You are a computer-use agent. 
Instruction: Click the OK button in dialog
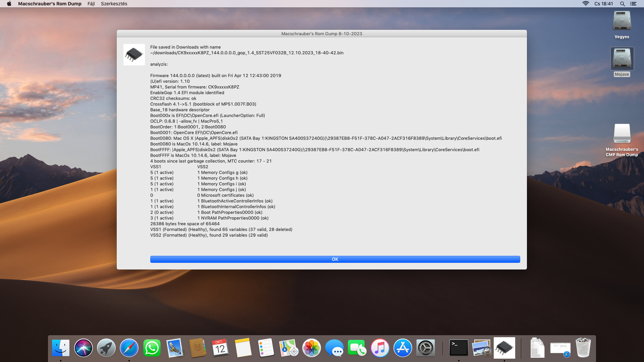tap(335, 259)
